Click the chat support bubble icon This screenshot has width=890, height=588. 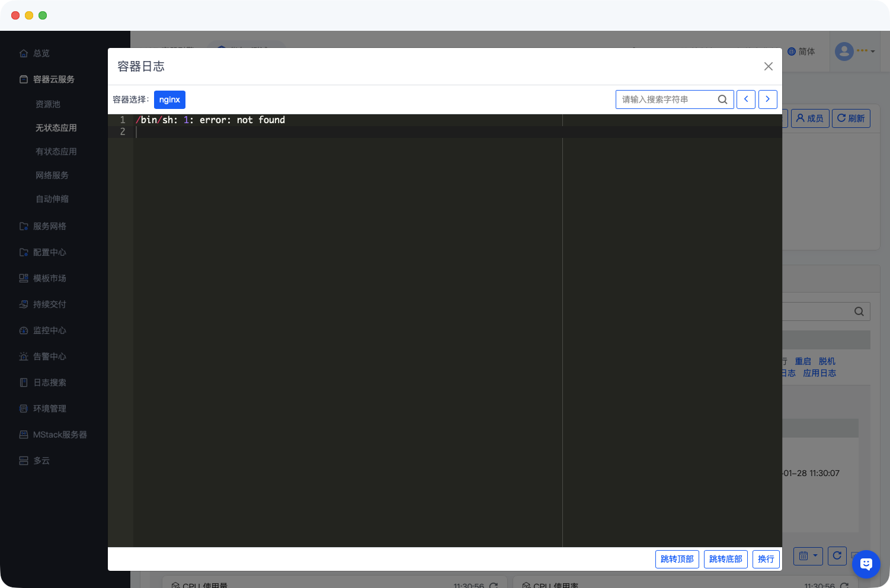pyautogui.click(x=866, y=564)
